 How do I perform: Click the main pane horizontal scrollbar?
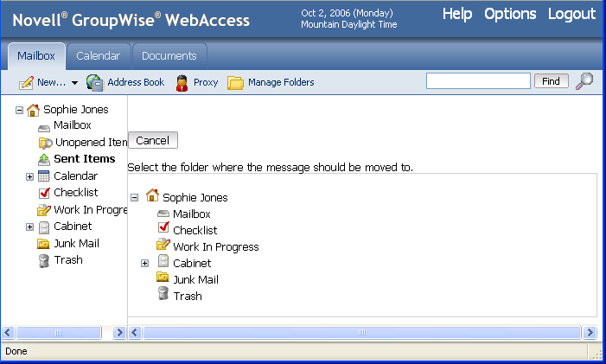tap(363, 332)
